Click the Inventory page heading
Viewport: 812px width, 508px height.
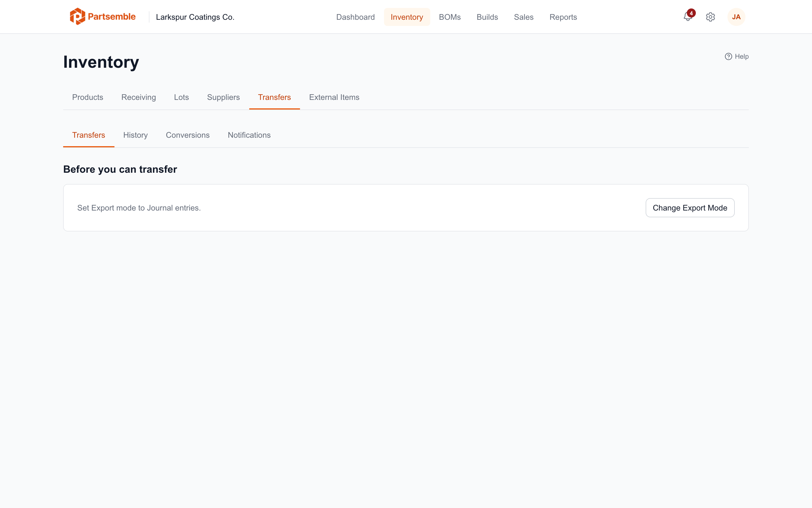coord(101,62)
